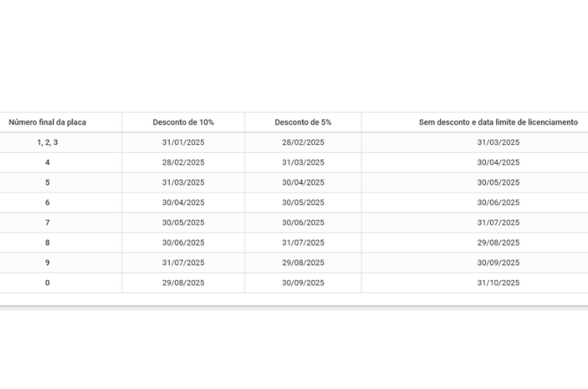588x389 pixels.
Task: Select plate ending number 5 cell
Action: pyautogui.click(x=47, y=182)
